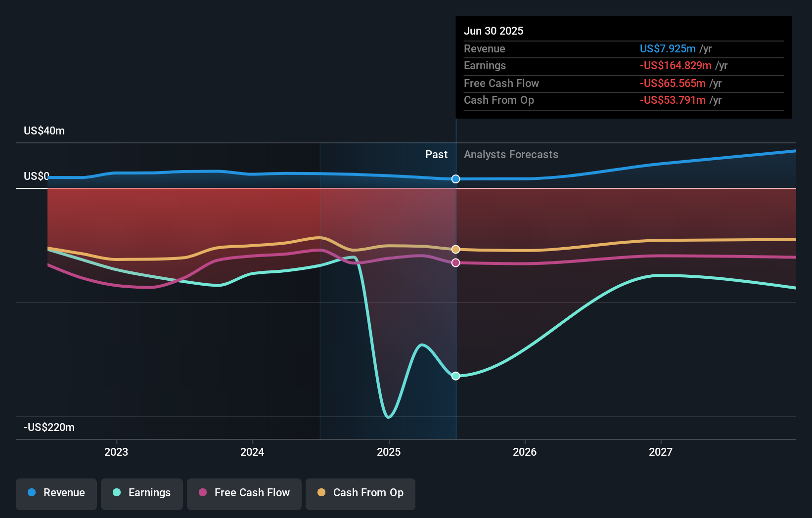Image resolution: width=812 pixels, height=518 pixels.
Task: Select the Revenue marker at the forecast boundary
Action: [455, 179]
